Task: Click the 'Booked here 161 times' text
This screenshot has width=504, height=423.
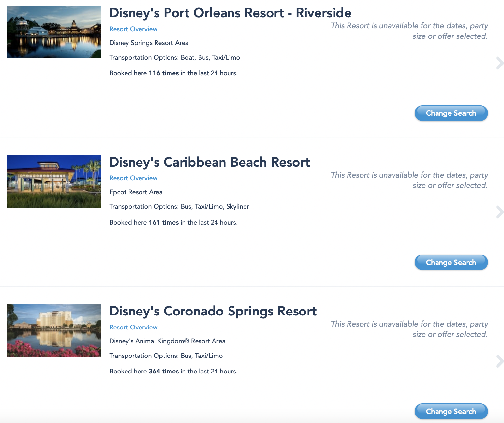Action: [x=173, y=222]
